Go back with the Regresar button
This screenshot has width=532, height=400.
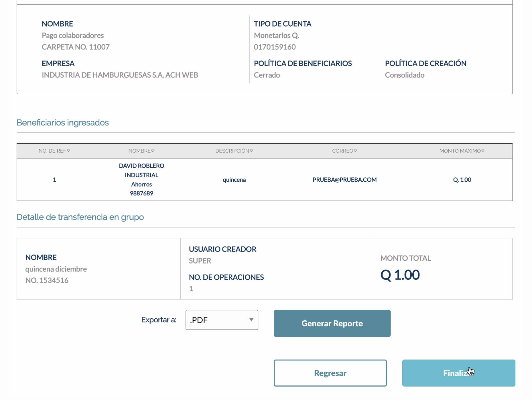coord(330,373)
